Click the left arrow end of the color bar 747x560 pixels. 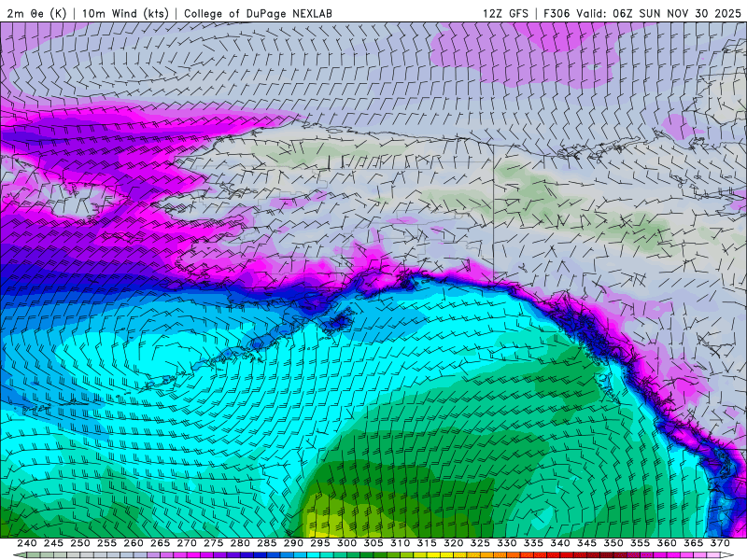pos(19,555)
